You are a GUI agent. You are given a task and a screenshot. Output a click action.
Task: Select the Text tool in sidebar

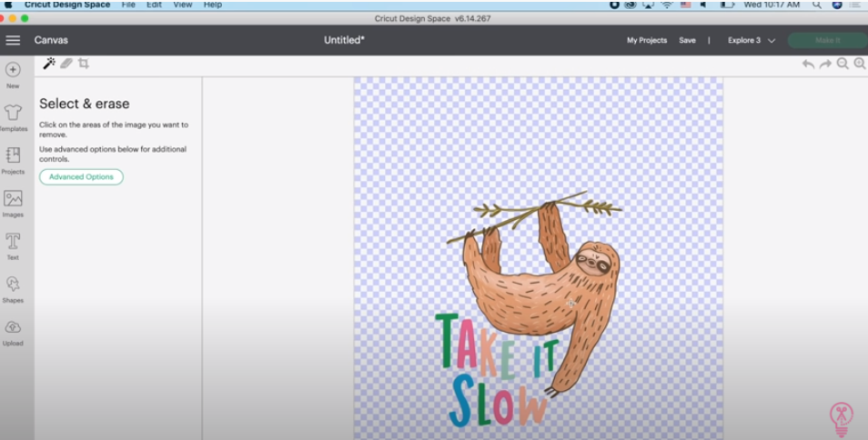(13, 242)
